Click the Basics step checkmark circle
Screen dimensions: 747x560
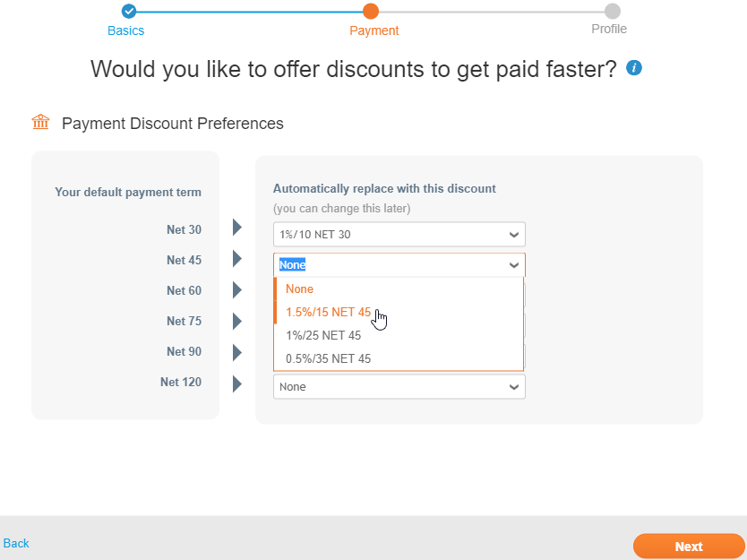click(x=129, y=11)
